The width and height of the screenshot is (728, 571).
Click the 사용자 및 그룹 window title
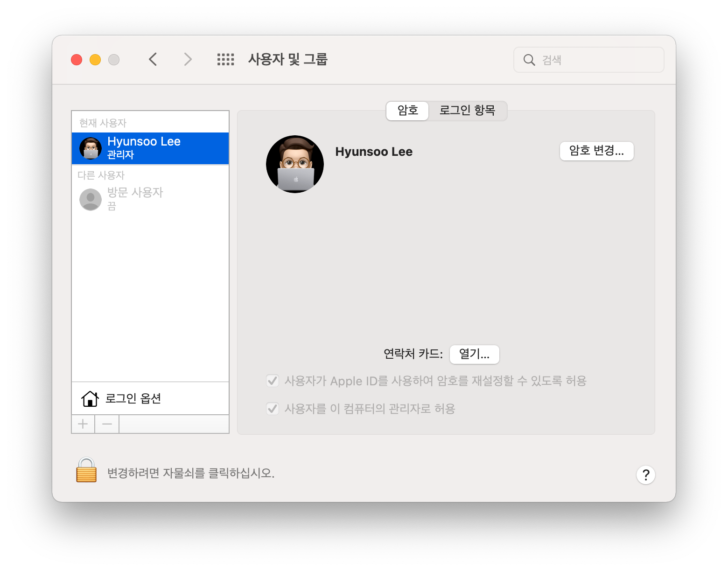click(288, 59)
